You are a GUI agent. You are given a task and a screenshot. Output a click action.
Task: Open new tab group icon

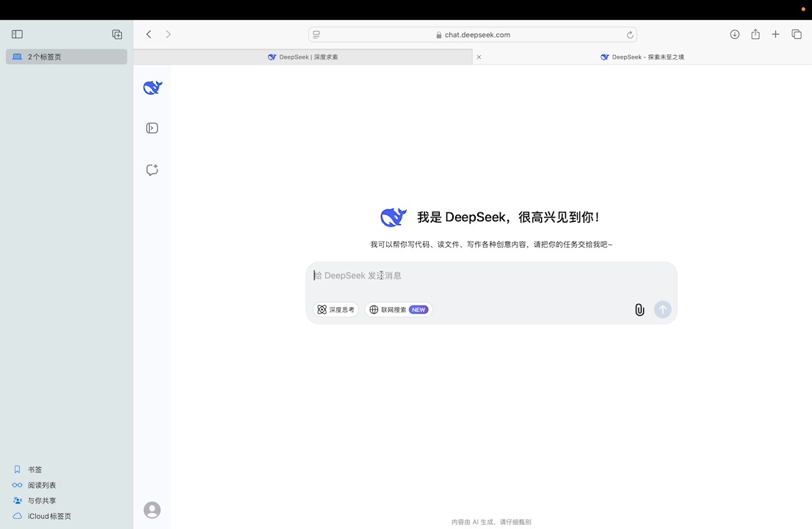pos(117,35)
